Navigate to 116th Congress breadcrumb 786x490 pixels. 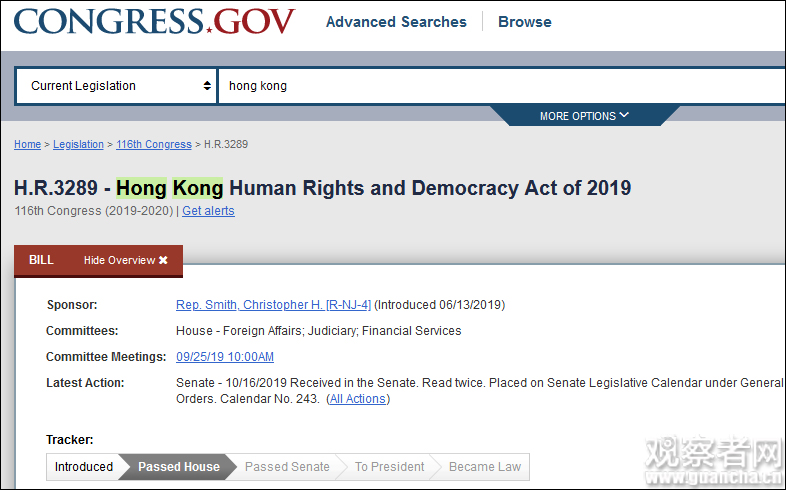click(x=153, y=144)
